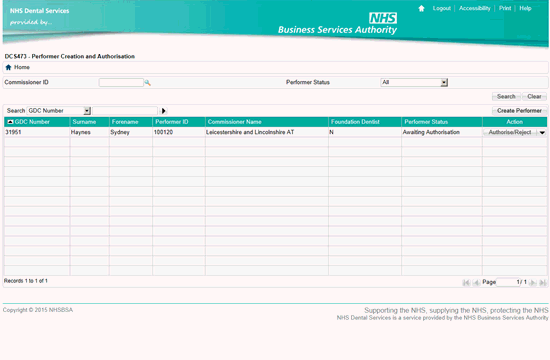Screen dimensions: 550x360
Task: Click the Print link
Action: [x=505, y=8]
